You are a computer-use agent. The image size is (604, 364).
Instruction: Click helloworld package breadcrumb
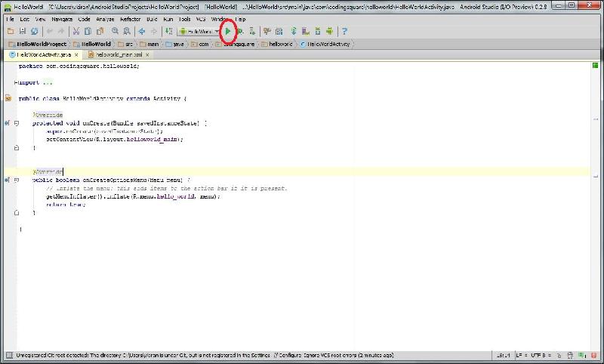tap(277, 44)
